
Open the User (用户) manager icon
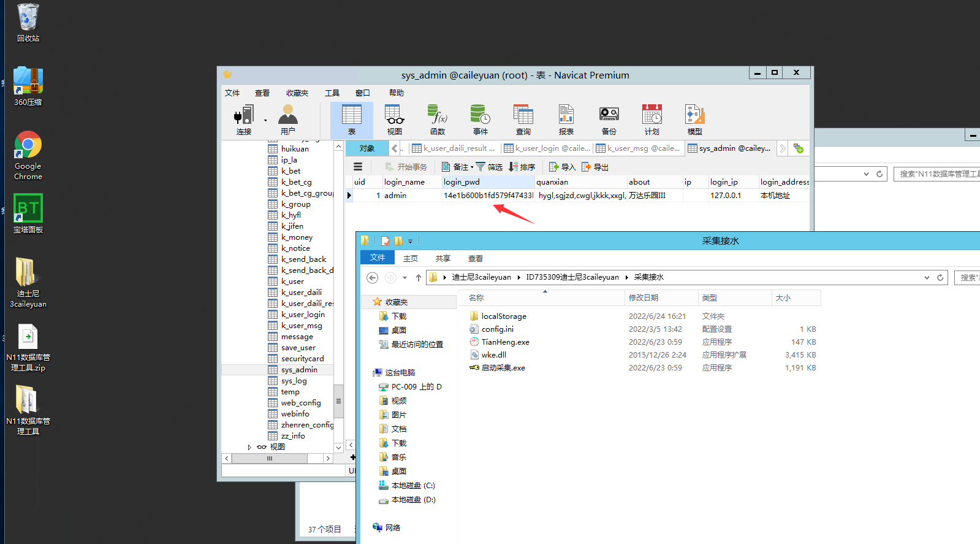coord(287,120)
